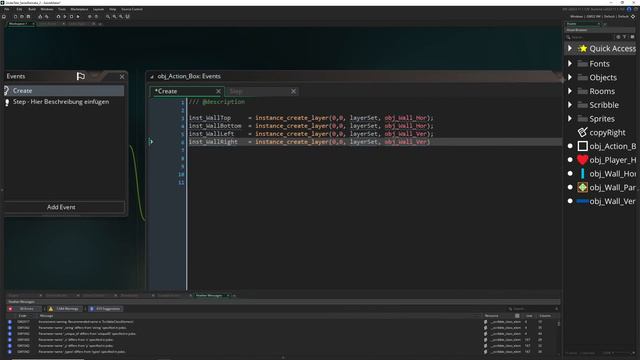Click the inst_WallLeft code line

tap(311, 133)
